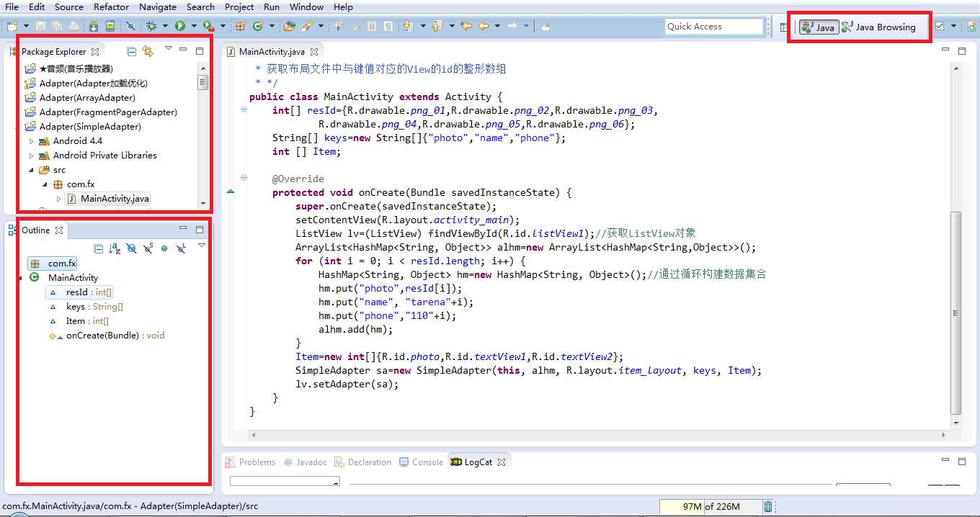This screenshot has height=517, width=980.
Task: Click the New Java Class icon
Action: click(258, 26)
